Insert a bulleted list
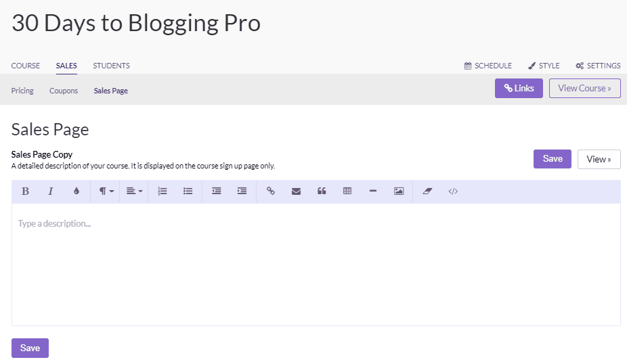627x364 pixels. pos(188,191)
